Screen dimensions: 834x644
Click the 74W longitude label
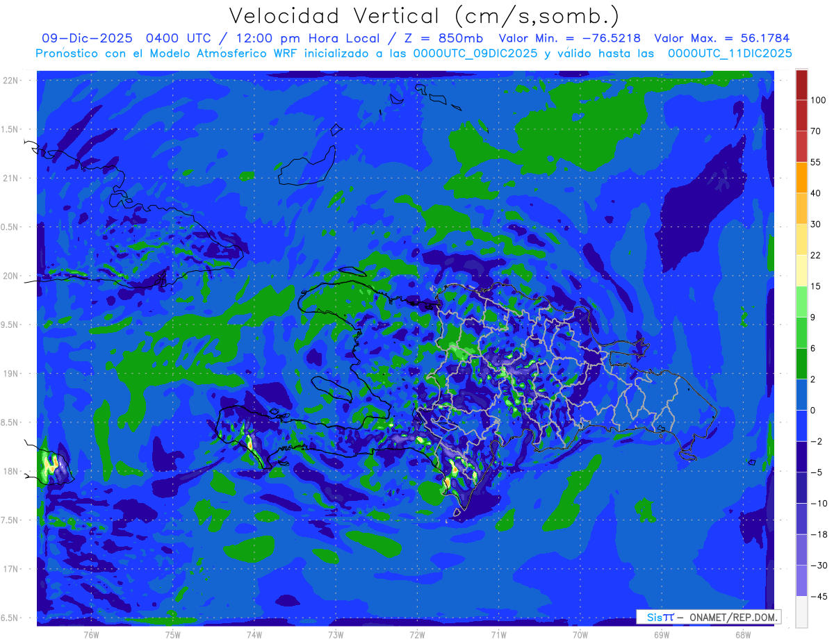click(254, 634)
